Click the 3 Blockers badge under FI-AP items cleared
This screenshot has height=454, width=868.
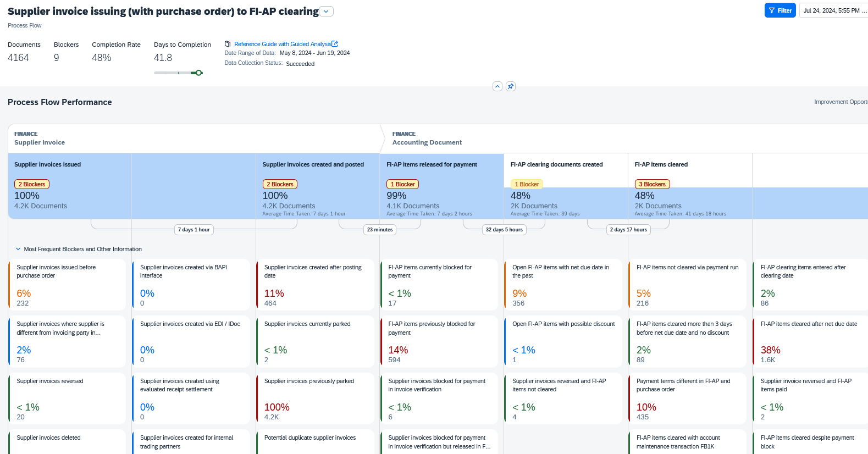click(652, 184)
